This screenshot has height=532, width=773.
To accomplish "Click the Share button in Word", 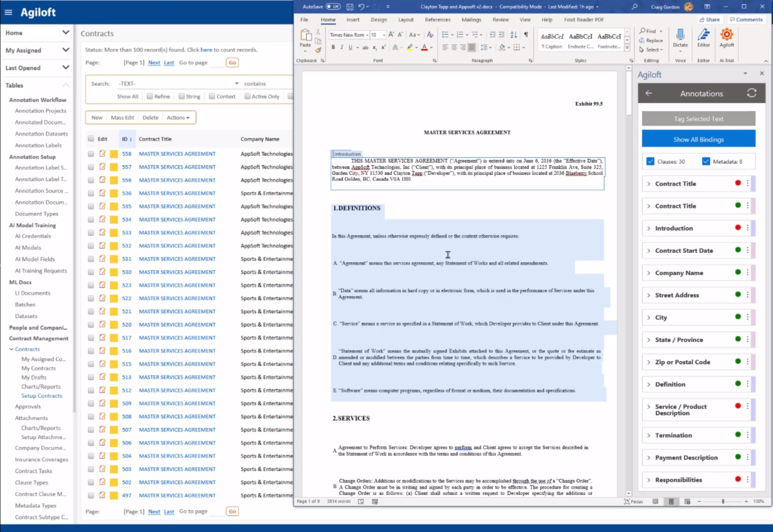I will click(x=709, y=20).
